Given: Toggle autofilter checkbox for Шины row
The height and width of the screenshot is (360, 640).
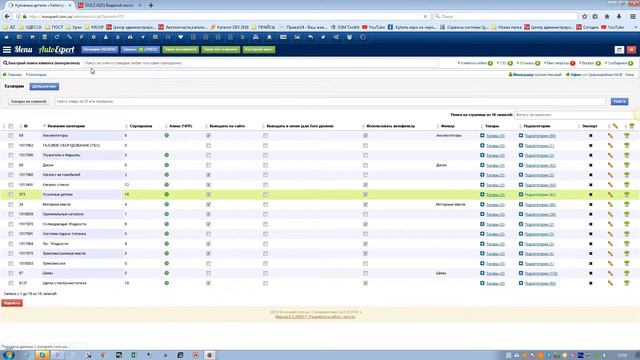Looking at the screenshot, I should pyautogui.click(x=365, y=273).
